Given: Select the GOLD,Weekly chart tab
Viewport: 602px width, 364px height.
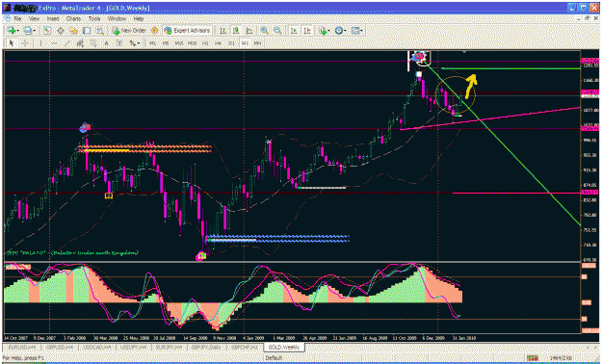Looking at the screenshot, I should (284, 348).
